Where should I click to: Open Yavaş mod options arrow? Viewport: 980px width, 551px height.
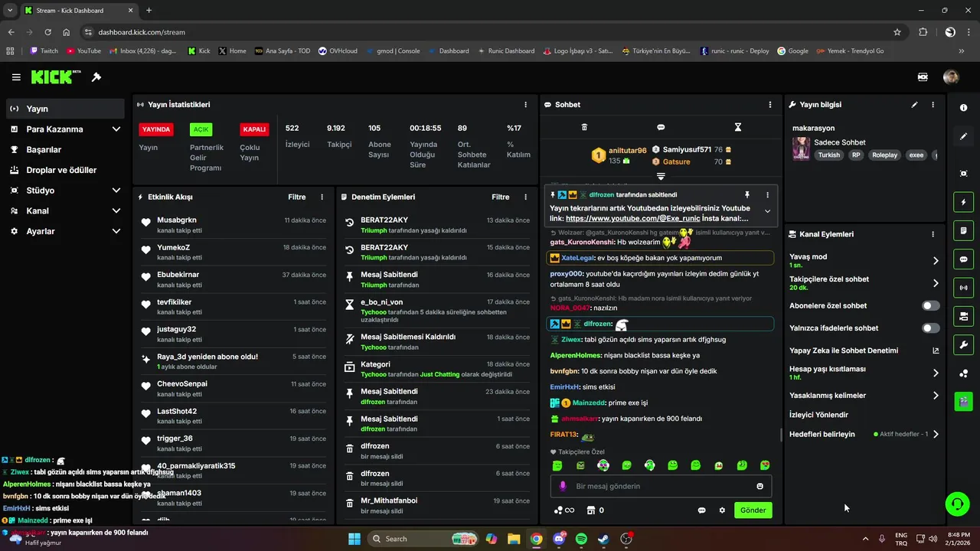click(x=935, y=261)
